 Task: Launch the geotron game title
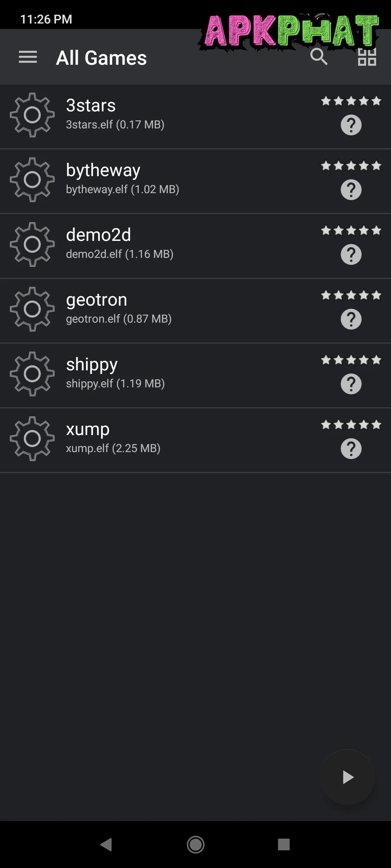(97, 300)
